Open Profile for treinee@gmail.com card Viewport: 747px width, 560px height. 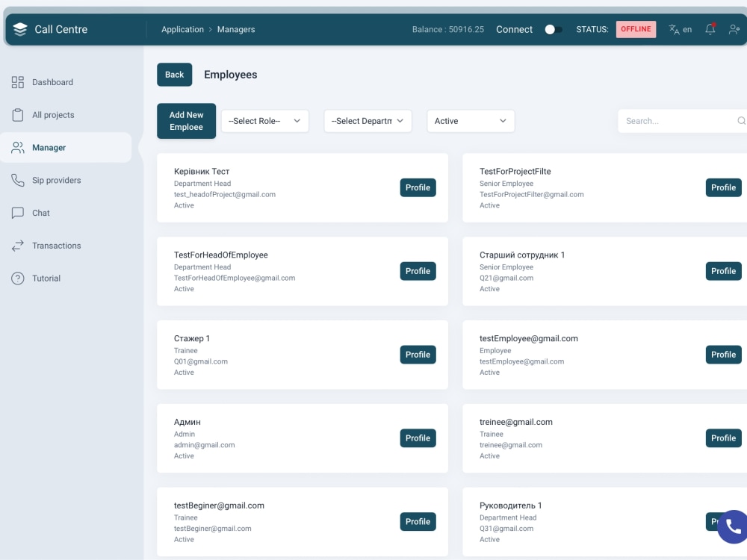point(723,438)
